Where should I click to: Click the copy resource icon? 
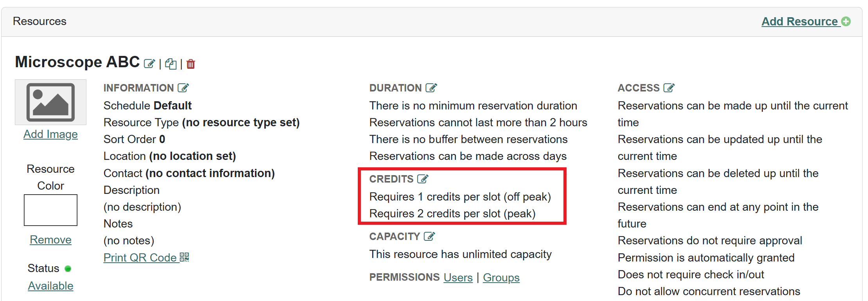(170, 64)
